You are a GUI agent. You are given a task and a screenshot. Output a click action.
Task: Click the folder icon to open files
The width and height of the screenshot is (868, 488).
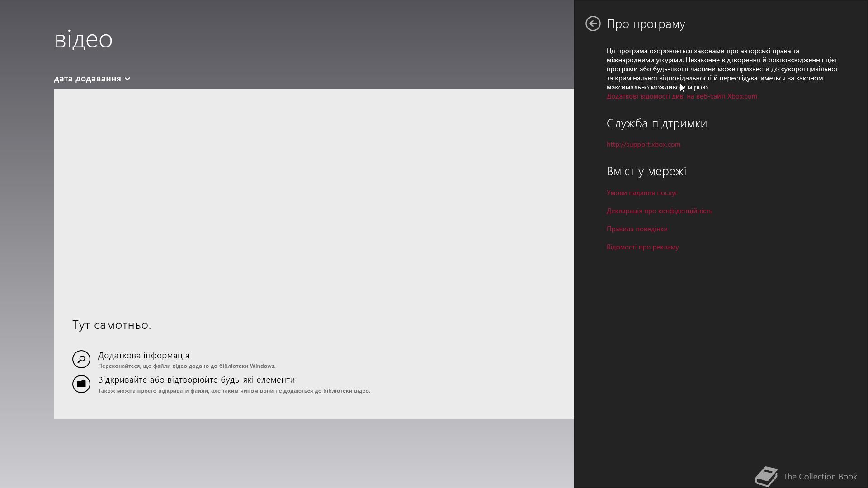click(x=81, y=384)
